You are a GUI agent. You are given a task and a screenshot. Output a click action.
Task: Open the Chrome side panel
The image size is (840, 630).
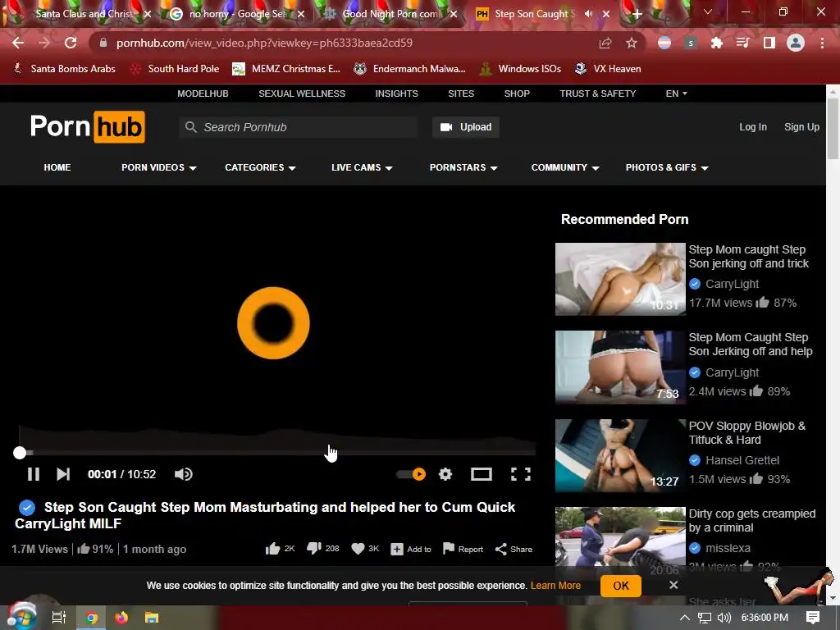[x=769, y=43]
